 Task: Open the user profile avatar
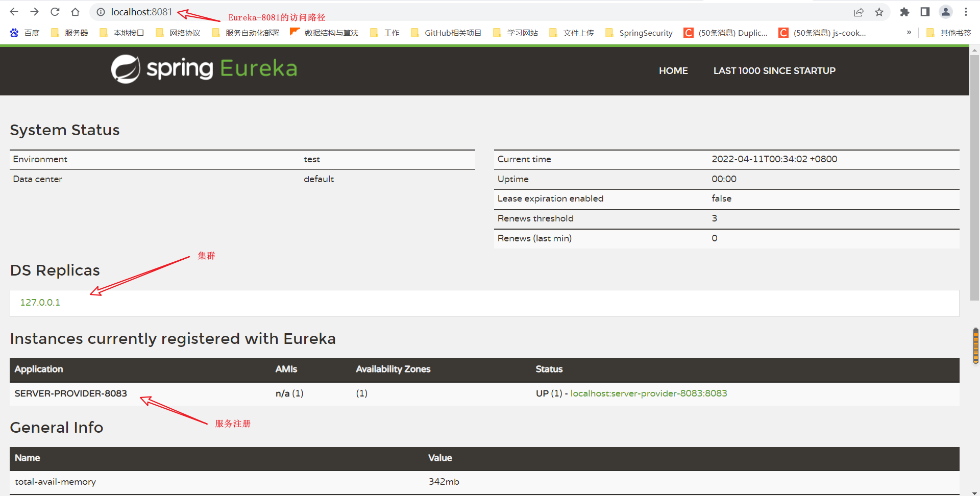[x=946, y=12]
